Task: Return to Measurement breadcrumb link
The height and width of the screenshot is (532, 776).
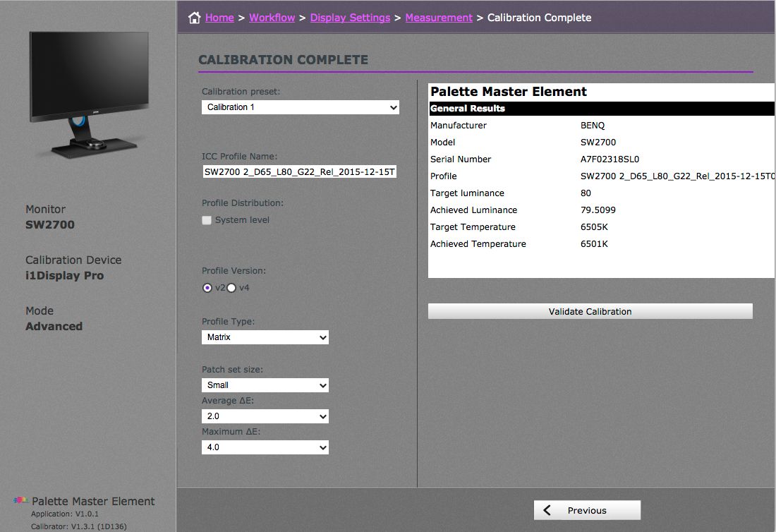Action: tap(439, 18)
